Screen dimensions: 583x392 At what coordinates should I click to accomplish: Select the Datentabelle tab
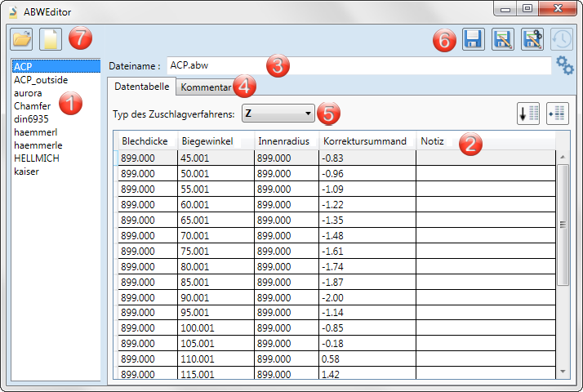tap(141, 86)
